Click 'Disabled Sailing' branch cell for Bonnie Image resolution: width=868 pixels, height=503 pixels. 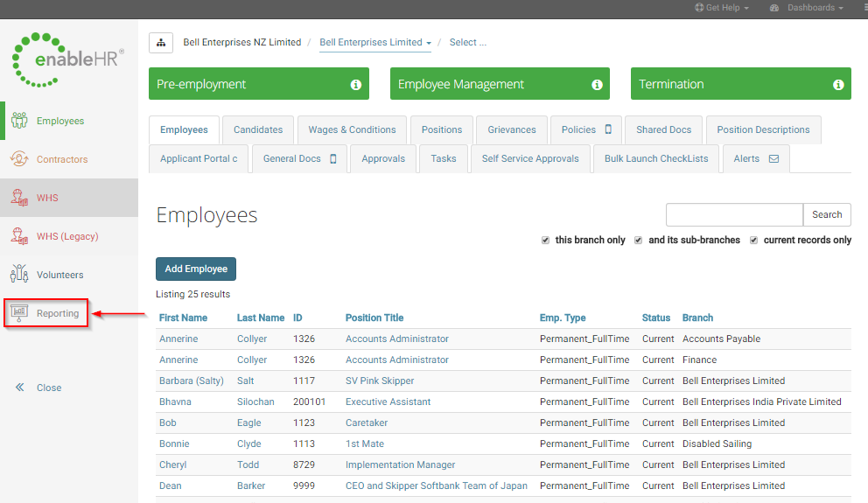pyautogui.click(x=717, y=444)
